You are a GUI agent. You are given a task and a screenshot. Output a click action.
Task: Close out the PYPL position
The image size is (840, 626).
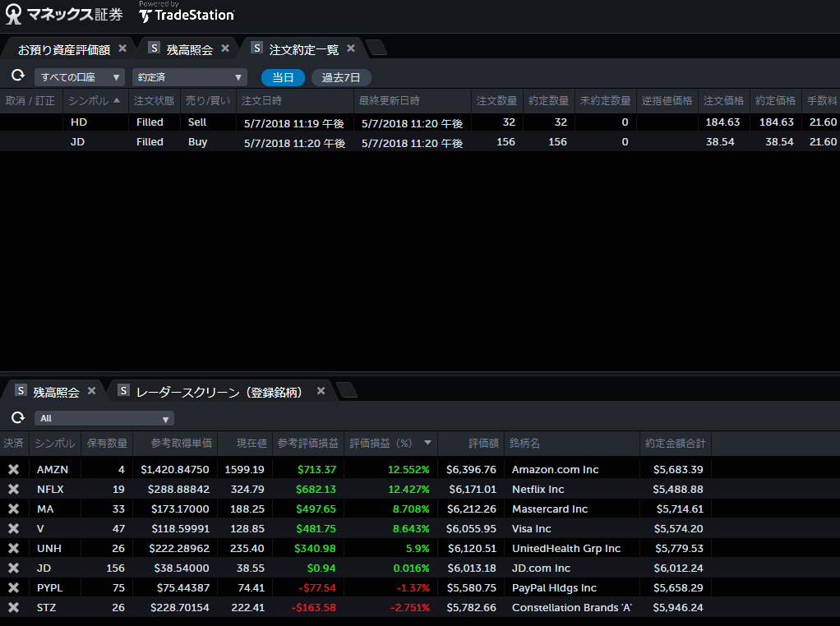pyautogui.click(x=13, y=588)
